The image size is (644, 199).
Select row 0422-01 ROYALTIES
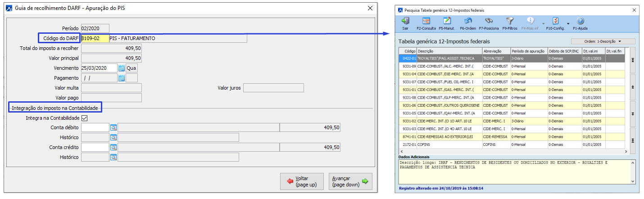512,58
